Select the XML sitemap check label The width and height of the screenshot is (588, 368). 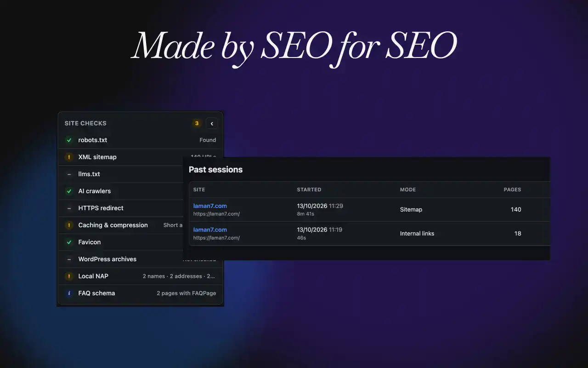(97, 157)
